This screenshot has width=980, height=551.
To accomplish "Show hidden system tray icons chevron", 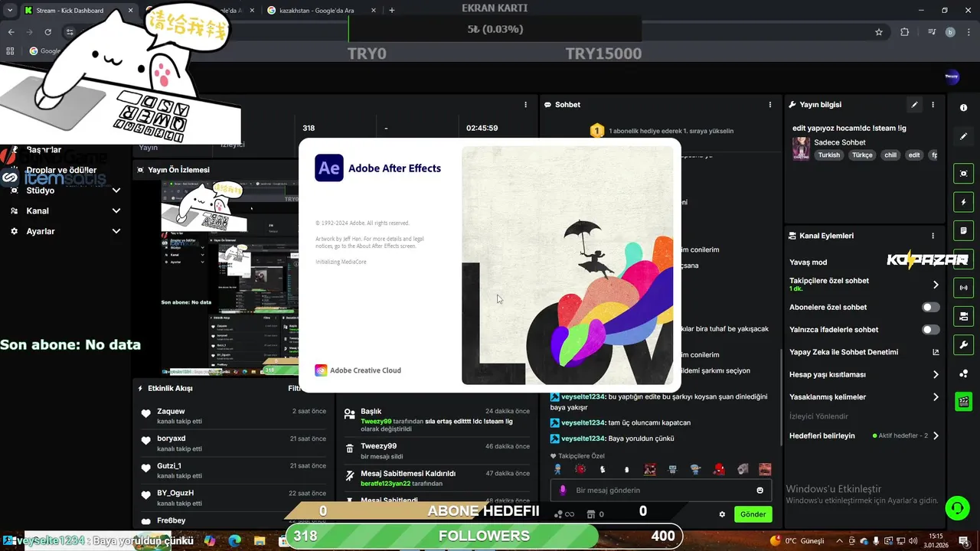I will [x=840, y=541].
